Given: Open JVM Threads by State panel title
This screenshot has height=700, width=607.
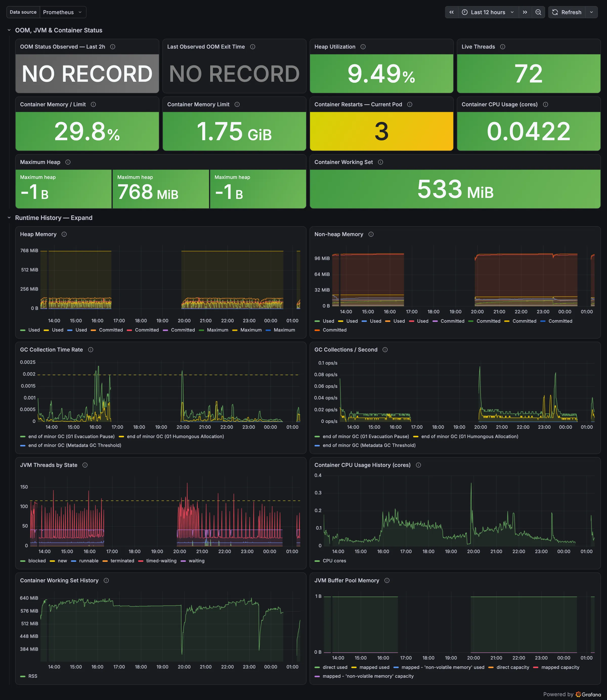Looking at the screenshot, I should 49,465.
